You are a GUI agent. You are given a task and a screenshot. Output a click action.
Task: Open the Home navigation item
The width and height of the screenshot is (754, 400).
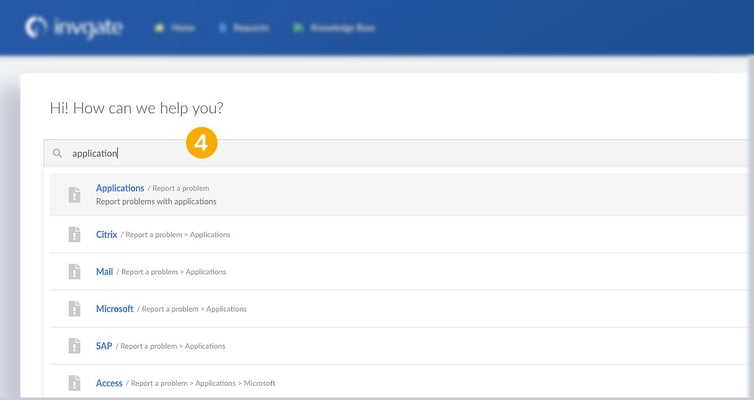(x=175, y=28)
